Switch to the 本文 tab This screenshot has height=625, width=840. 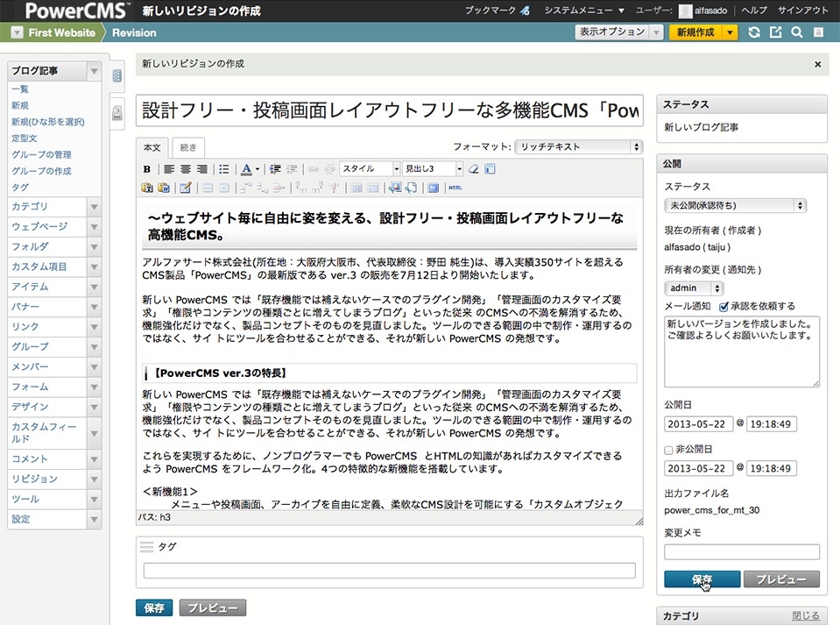152,147
